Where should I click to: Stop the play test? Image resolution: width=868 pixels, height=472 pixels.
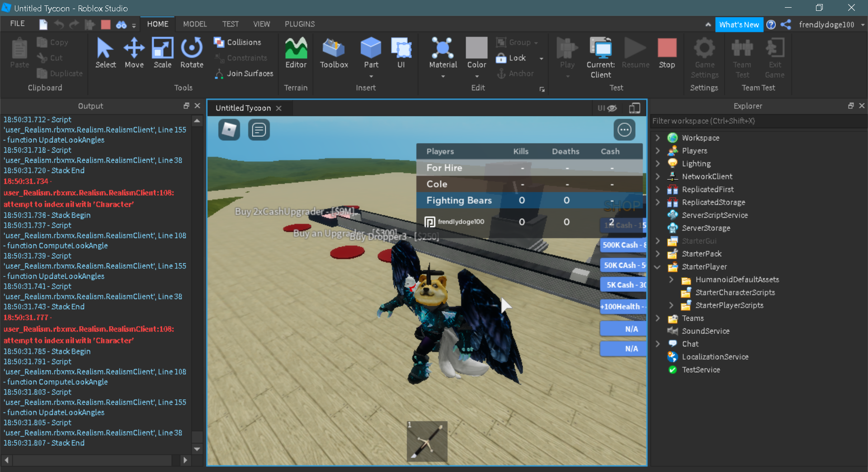tap(667, 53)
